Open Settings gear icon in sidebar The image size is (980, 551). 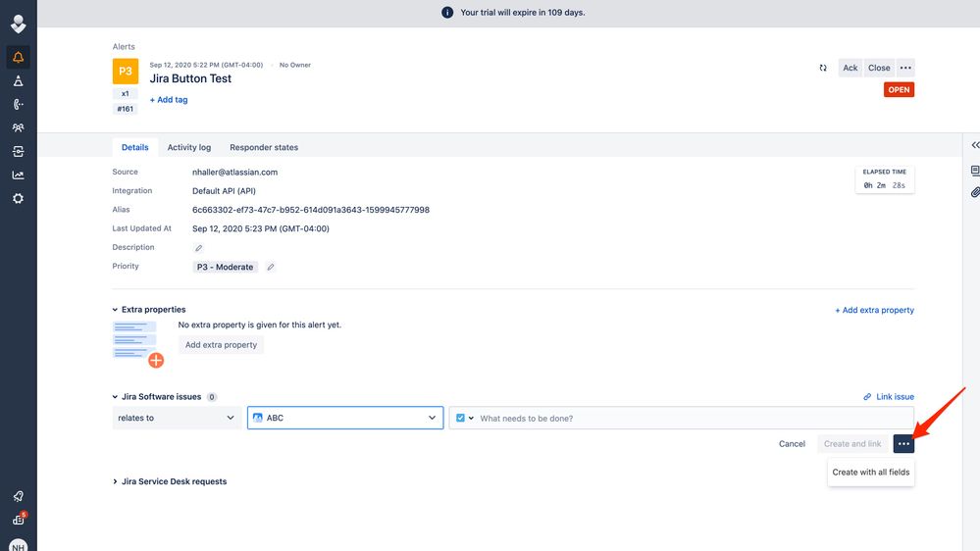(x=18, y=199)
